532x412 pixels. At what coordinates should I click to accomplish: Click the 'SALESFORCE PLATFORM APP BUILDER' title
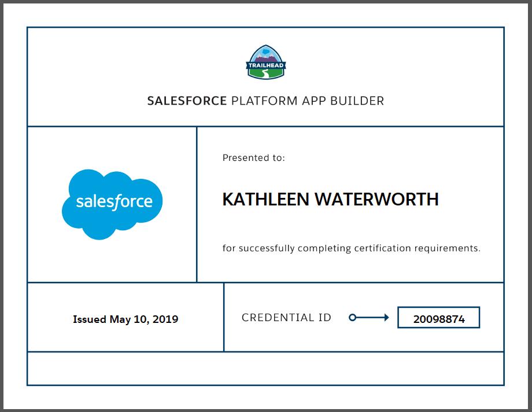point(265,101)
